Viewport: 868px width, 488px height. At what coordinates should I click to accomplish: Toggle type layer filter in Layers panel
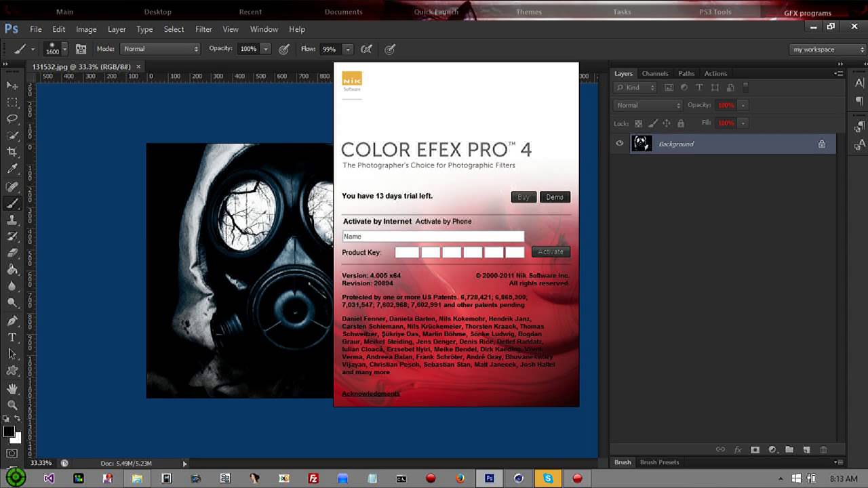[x=699, y=87]
